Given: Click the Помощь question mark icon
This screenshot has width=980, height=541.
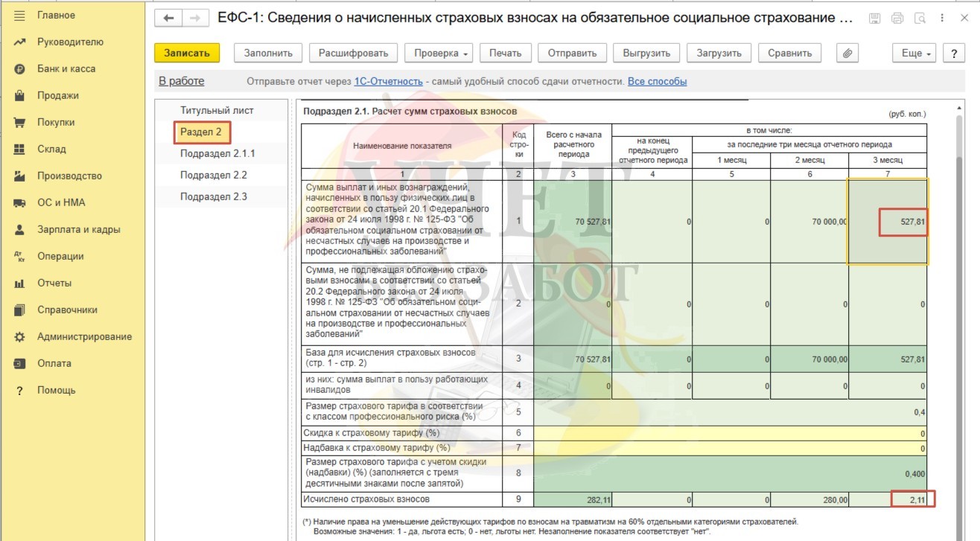Looking at the screenshot, I should (20, 391).
